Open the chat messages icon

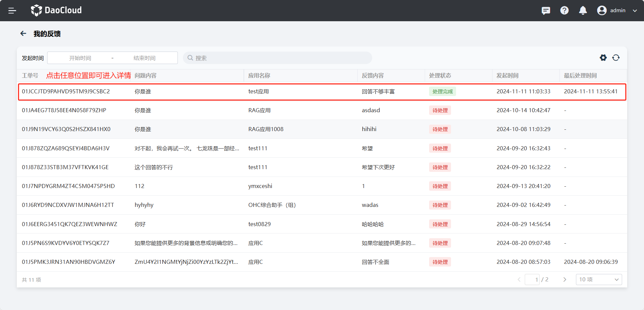pyautogui.click(x=546, y=10)
